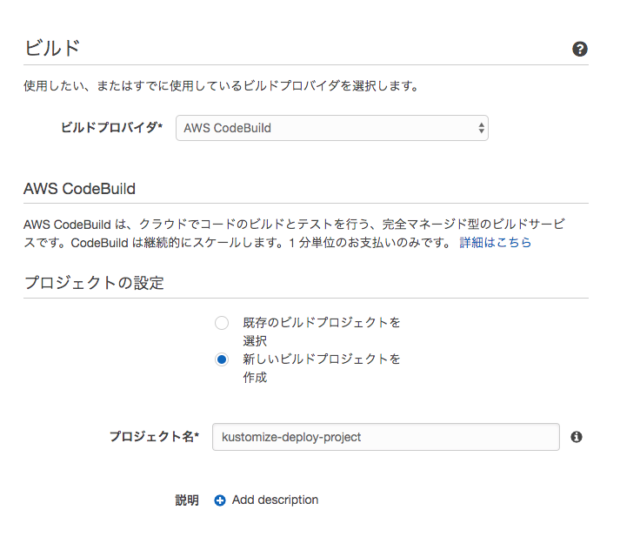Select 既存のビルドプロジェクトを選択 radio button
This screenshot has width=640, height=537.
[222, 323]
